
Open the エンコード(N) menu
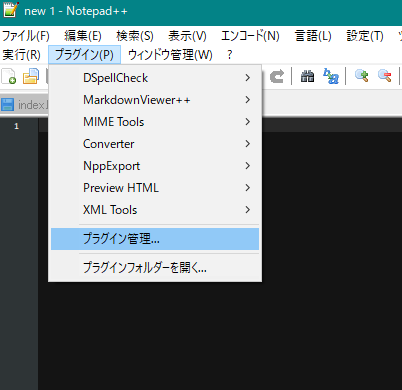coord(250,36)
